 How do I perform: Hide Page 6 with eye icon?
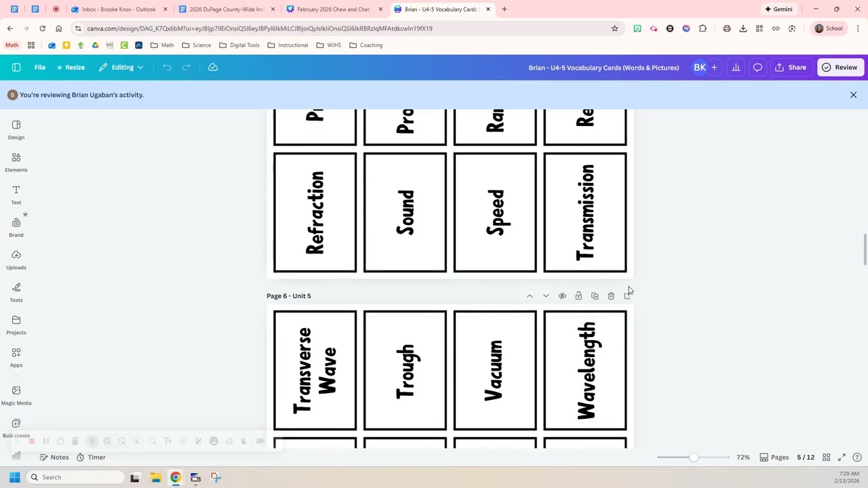pos(562,296)
